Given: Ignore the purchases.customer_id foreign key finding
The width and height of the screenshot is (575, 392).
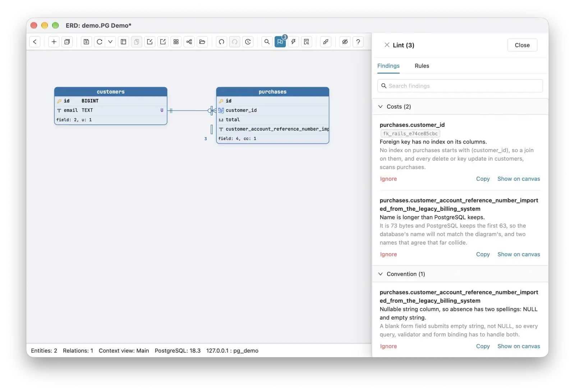Looking at the screenshot, I should 388,179.
